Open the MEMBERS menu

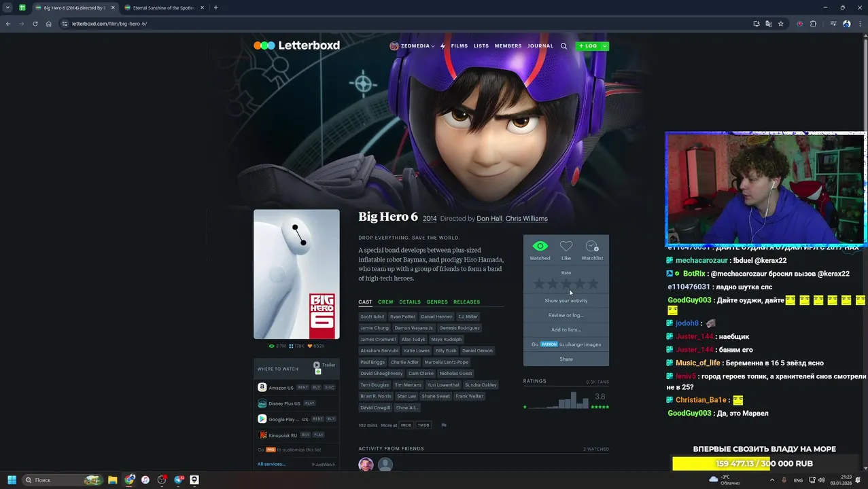(508, 46)
